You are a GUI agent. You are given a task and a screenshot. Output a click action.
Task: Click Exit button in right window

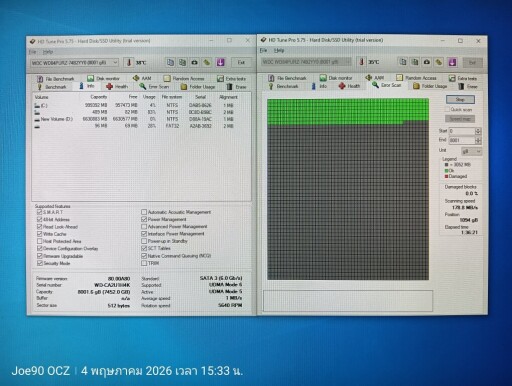pos(472,62)
